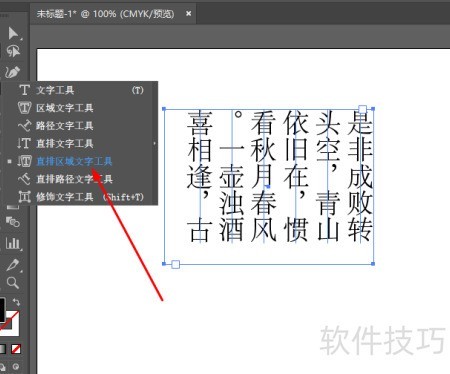Click the text frame in-port square

(363, 109)
